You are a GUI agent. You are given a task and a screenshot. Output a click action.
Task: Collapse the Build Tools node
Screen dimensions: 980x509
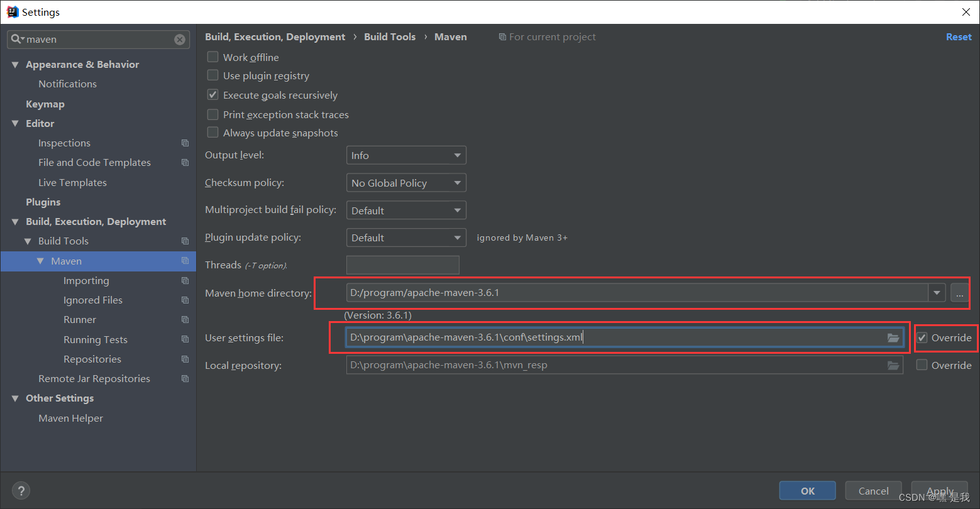[28, 241]
